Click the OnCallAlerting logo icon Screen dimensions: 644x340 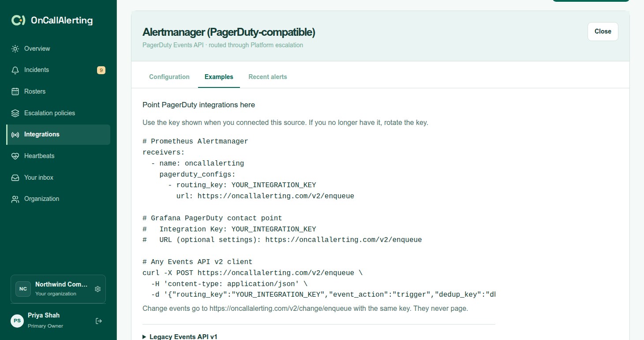point(18,20)
